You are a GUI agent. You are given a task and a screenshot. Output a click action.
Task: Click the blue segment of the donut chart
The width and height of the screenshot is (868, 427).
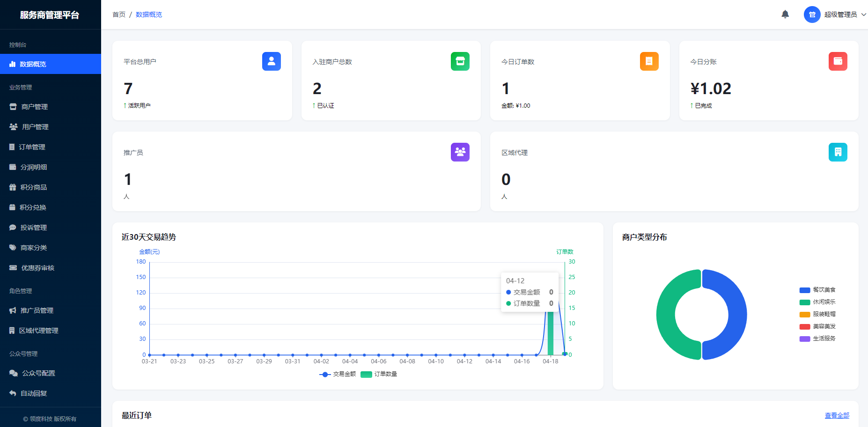tap(738, 315)
